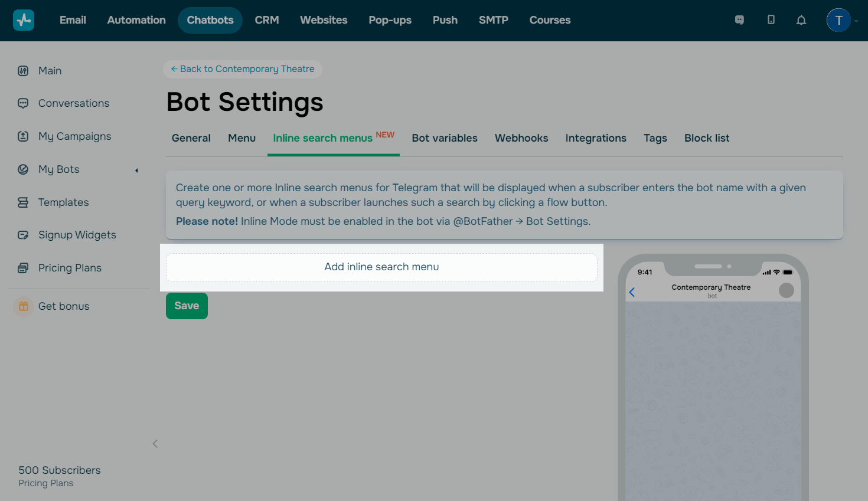This screenshot has width=868, height=501.
Task: Open Templates in the sidebar
Action: click(64, 202)
